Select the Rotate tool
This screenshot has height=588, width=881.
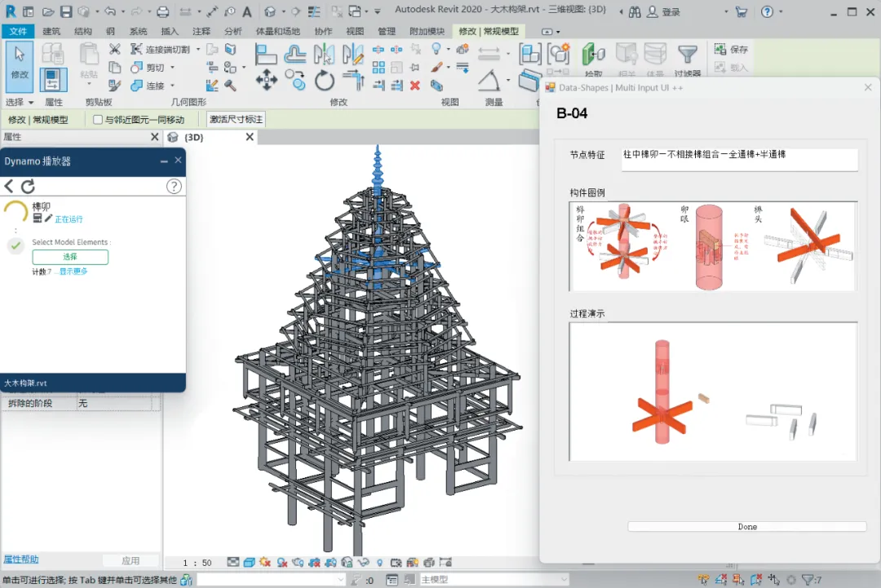(324, 80)
